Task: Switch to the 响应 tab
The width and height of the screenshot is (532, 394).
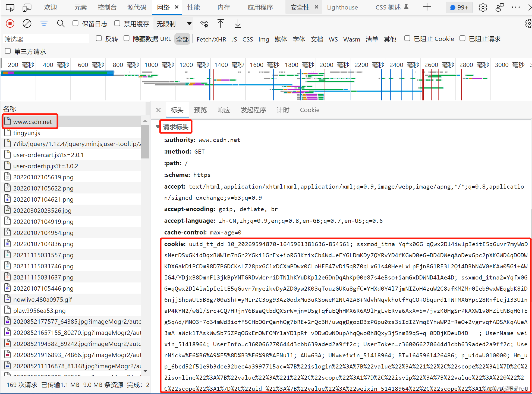Action: [223, 110]
